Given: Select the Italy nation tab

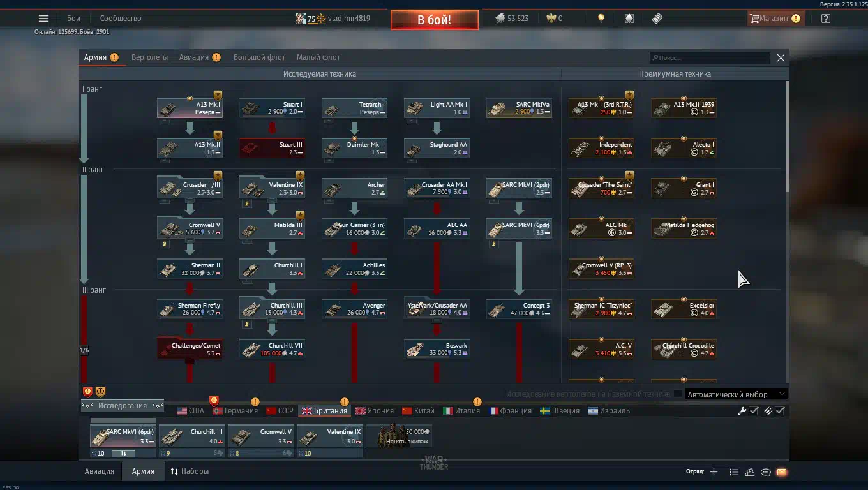Looking at the screenshot, I should pos(461,411).
